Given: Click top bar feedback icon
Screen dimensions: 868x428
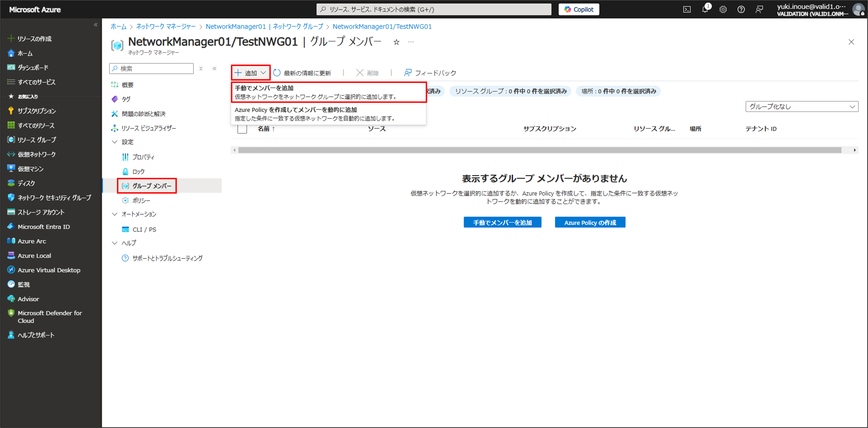Looking at the screenshot, I should coord(759,9).
